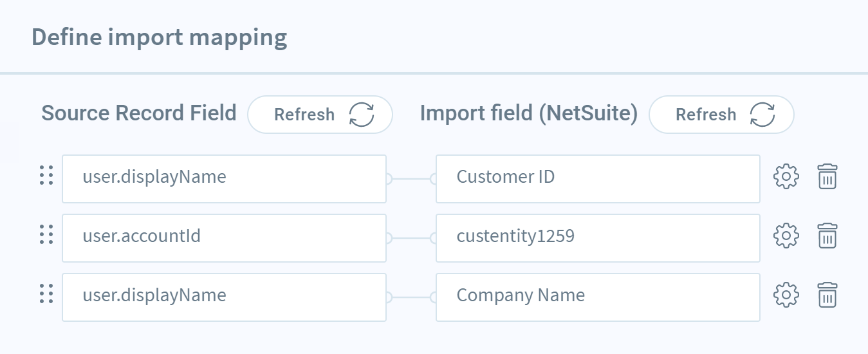Click the 'Source Record Field' column label

tap(139, 113)
